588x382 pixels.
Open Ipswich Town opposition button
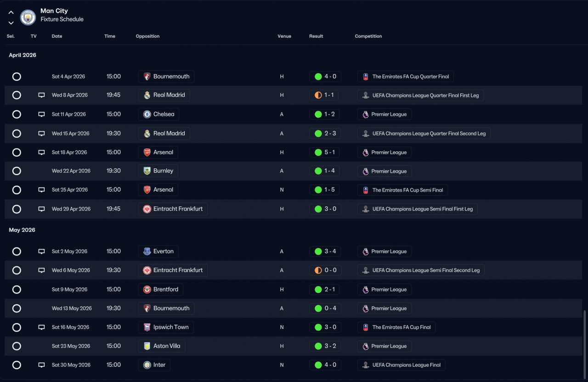point(166,327)
